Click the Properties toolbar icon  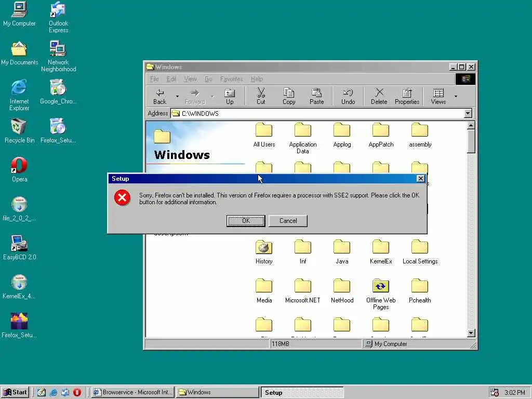407,96
